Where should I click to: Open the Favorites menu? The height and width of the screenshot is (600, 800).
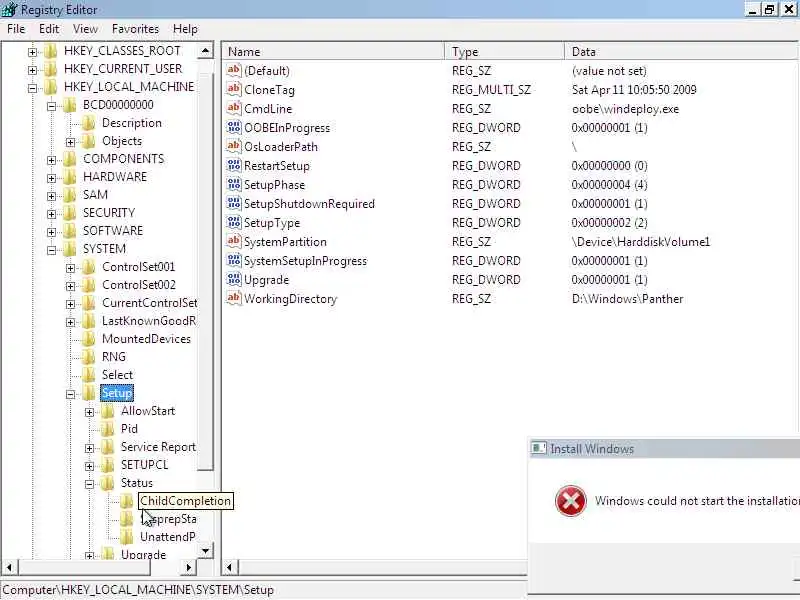click(135, 29)
